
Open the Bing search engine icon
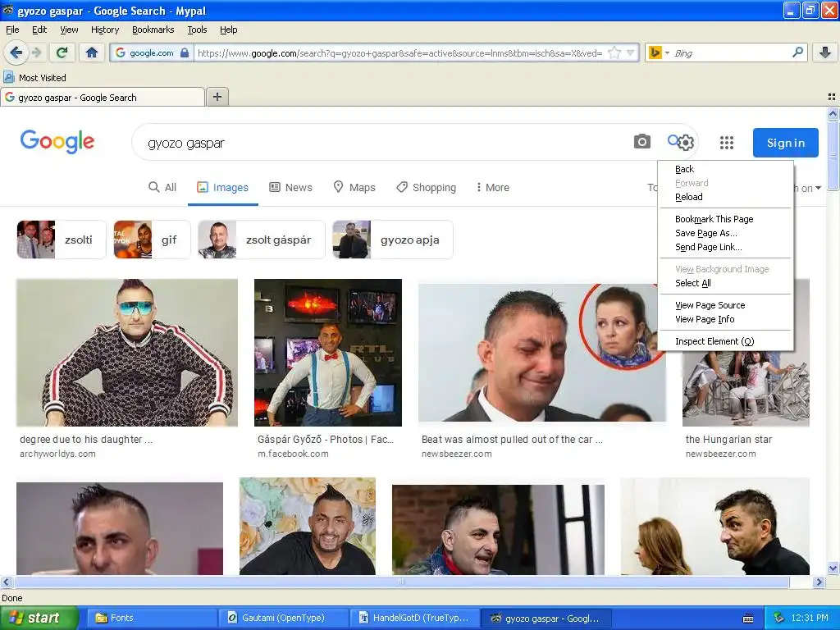tap(654, 52)
